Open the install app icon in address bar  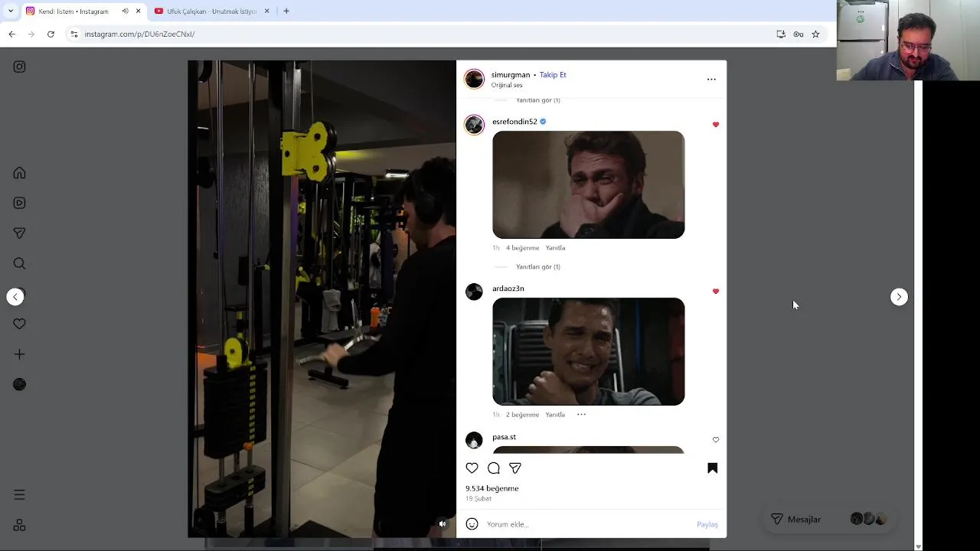[781, 34]
